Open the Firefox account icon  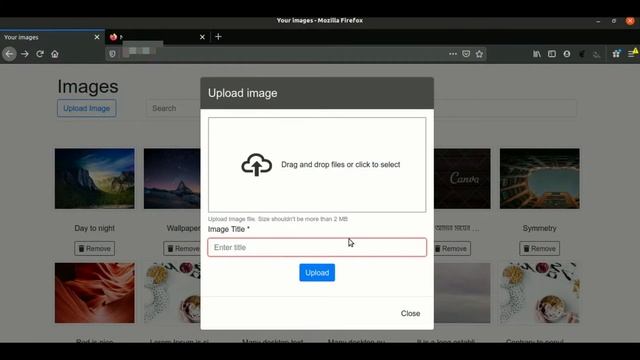567,54
